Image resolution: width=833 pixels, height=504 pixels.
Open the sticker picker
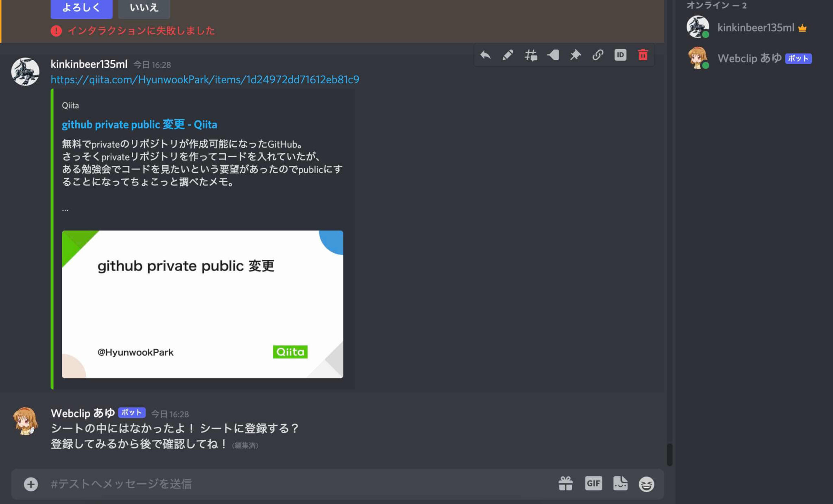620,484
